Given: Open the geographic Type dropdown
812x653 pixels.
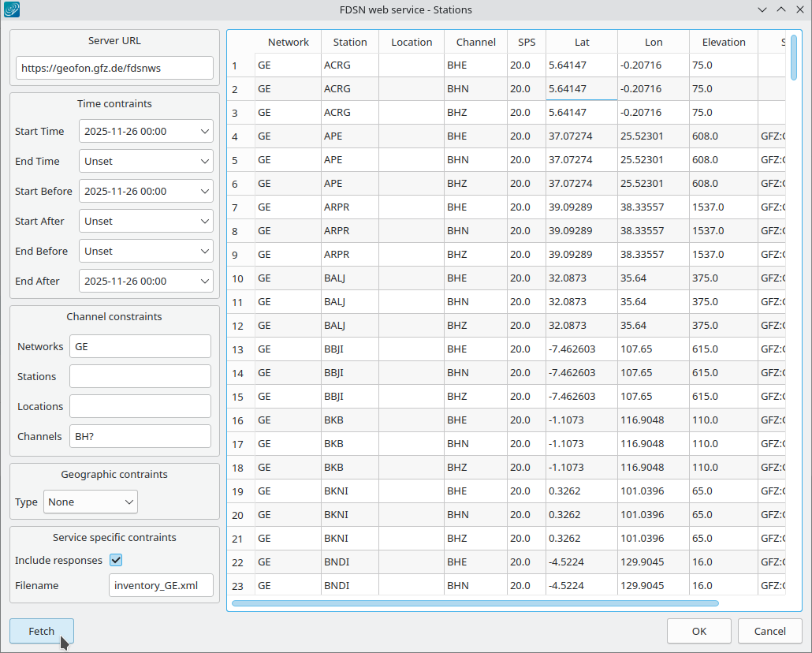Looking at the screenshot, I should tap(91, 502).
